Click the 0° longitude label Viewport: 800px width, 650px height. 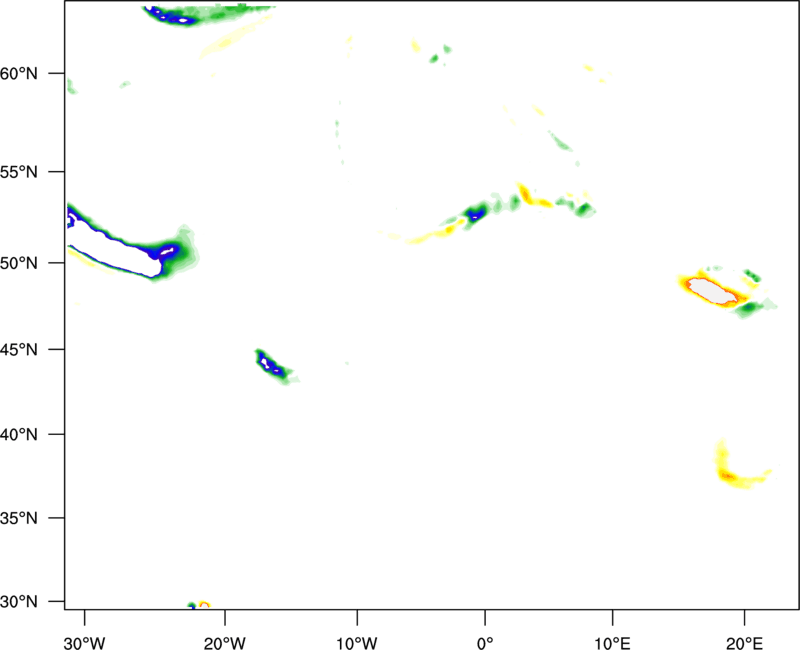pyautogui.click(x=485, y=643)
